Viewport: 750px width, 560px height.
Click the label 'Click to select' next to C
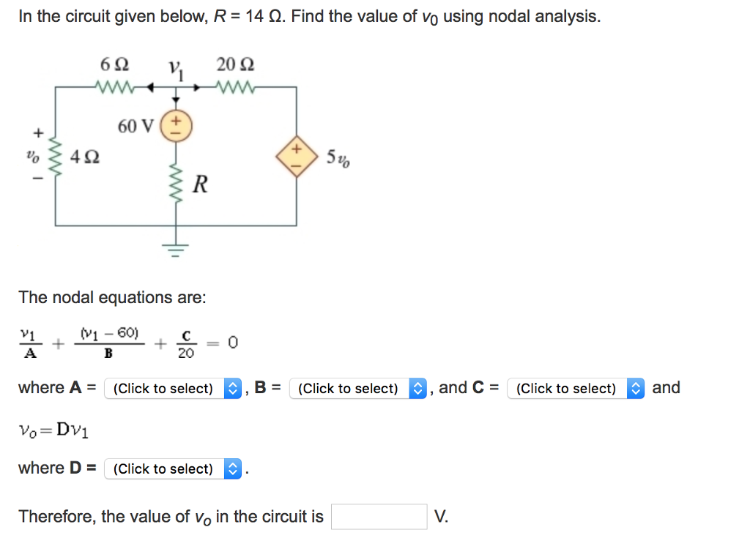[x=565, y=388]
